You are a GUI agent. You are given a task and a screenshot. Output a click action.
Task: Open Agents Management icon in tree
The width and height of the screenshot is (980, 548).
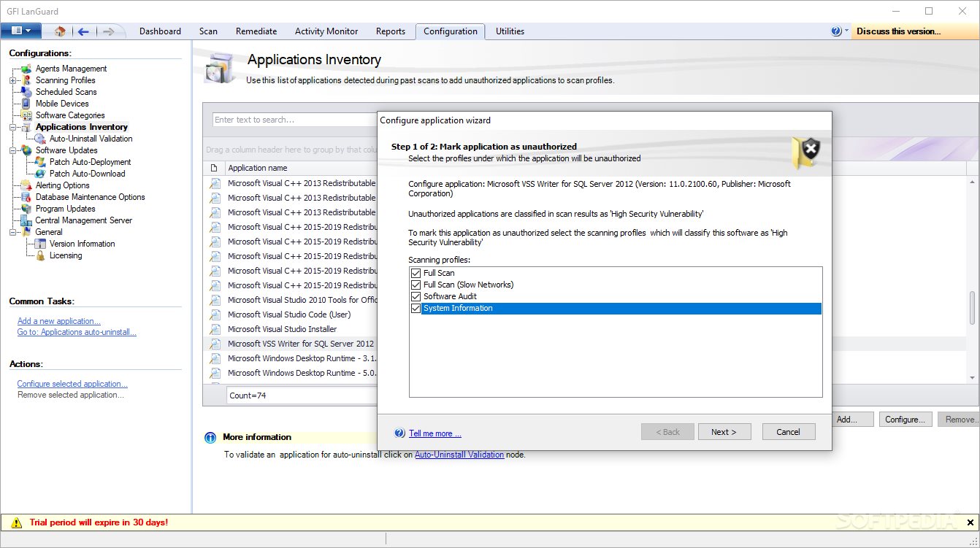26,69
